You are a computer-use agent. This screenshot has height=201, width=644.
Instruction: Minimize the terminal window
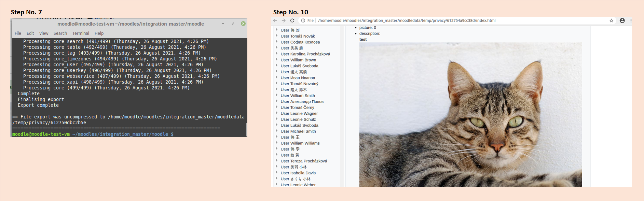(x=223, y=24)
